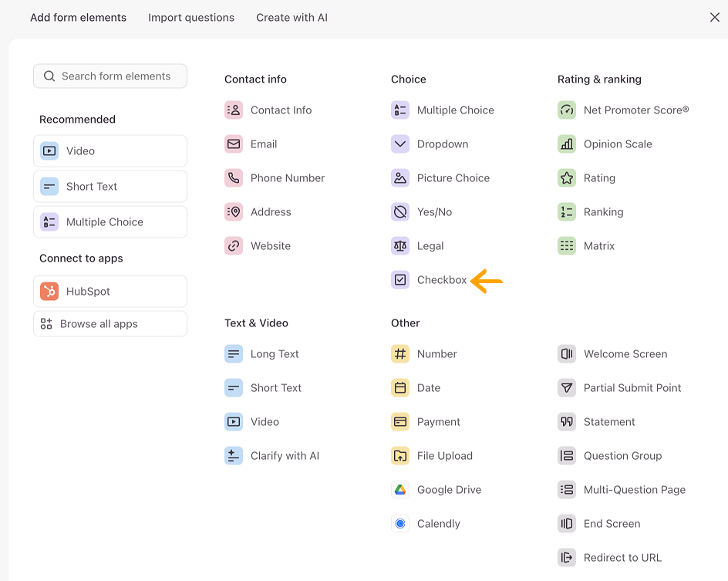Viewport: 728px width, 581px height.
Task: Select the Net Promoter Score gauge icon
Action: tap(567, 110)
